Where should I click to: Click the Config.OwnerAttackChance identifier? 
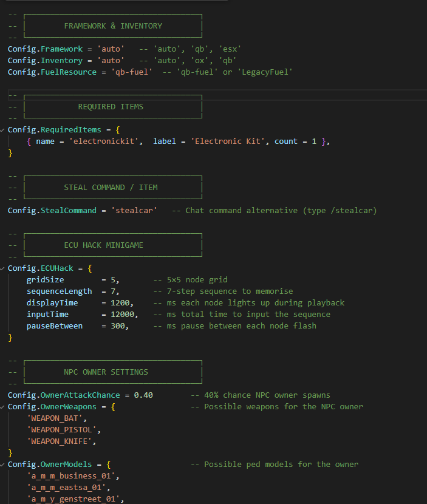pyautogui.click(x=64, y=395)
